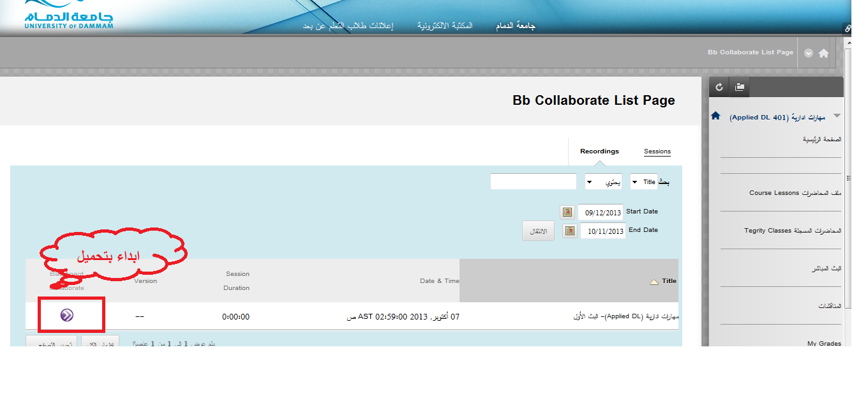The width and height of the screenshot is (868, 393).
Task: Open the course menu folder view icon
Action: 740,88
